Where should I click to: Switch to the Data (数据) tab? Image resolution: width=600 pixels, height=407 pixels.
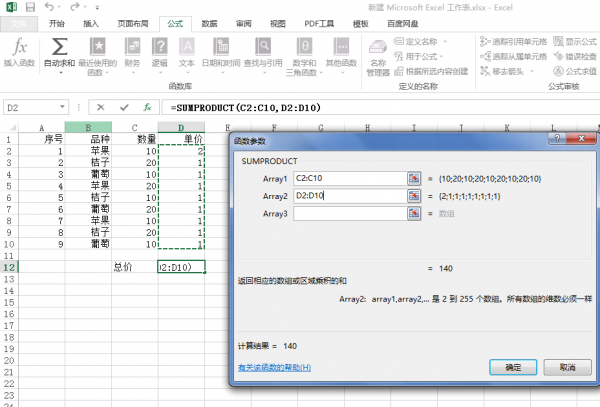(209, 24)
